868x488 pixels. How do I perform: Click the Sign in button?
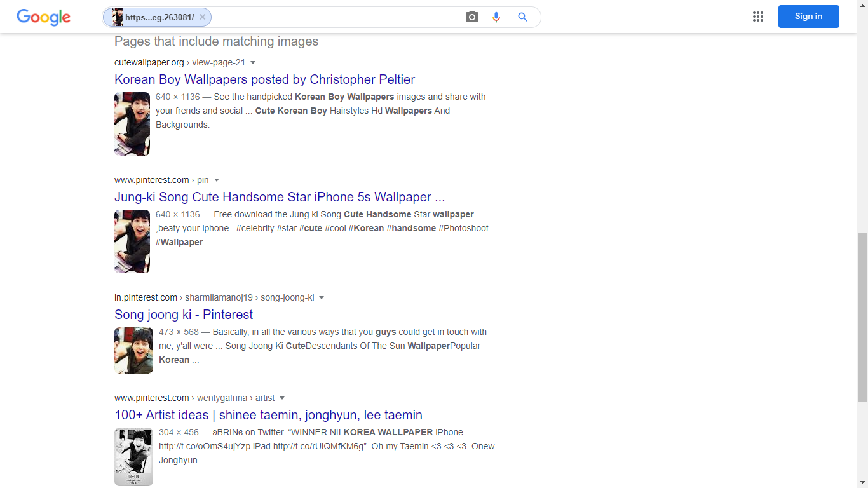pyautogui.click(x=808, y=17)
